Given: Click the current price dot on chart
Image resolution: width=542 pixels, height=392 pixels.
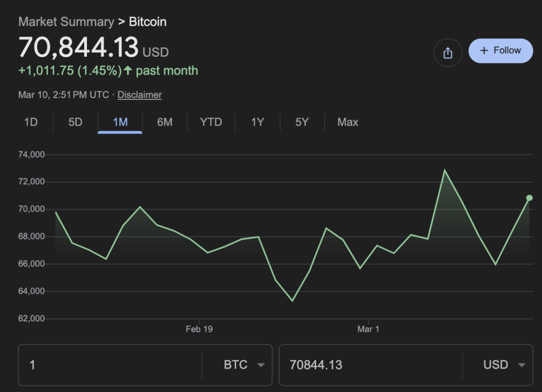Looking at the screenshot, I should pos(529,198).
